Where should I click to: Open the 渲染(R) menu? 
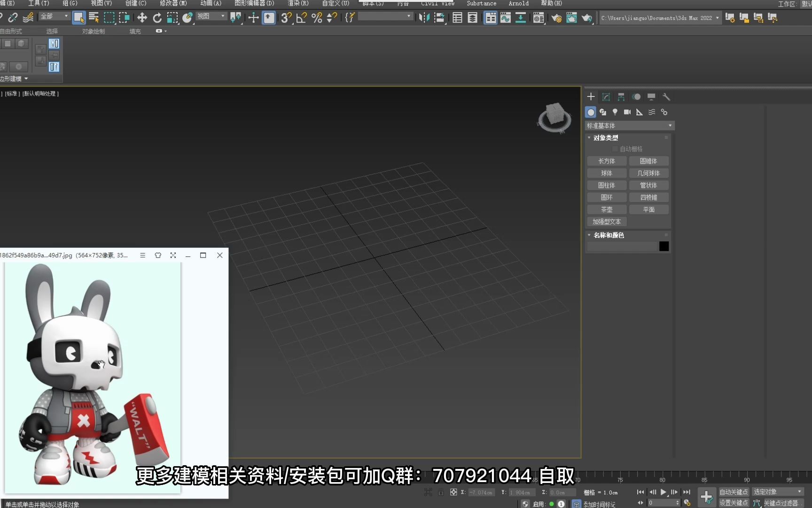point(298,3)
